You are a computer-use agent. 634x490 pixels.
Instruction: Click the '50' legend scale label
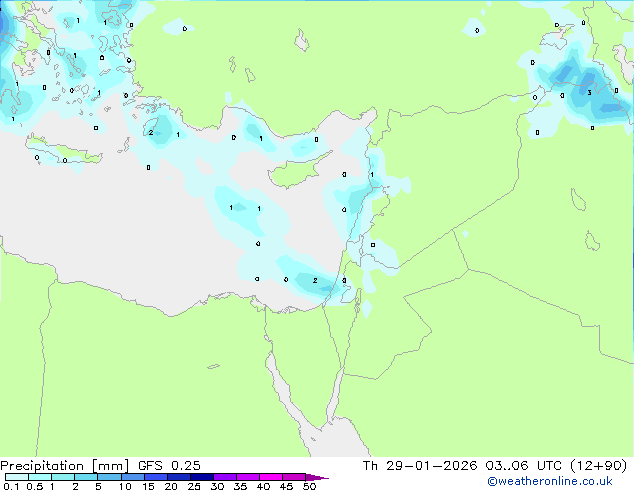309,486
